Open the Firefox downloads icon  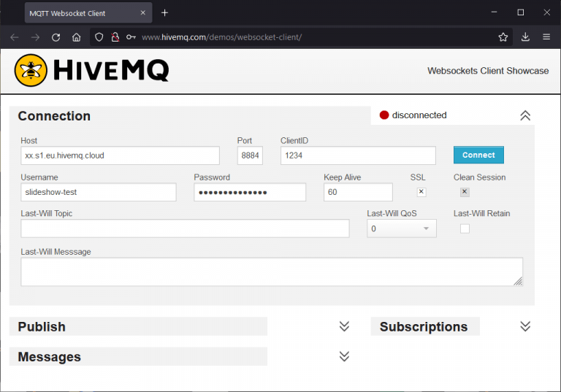click(x=525, y=37)
